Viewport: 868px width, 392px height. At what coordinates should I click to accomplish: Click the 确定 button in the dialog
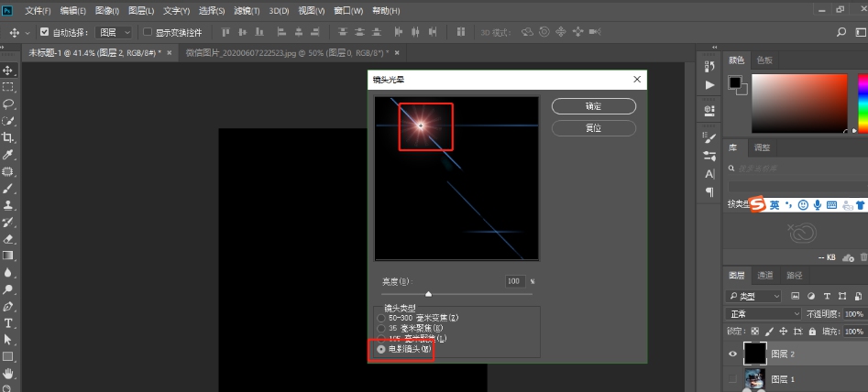(593, 106)
